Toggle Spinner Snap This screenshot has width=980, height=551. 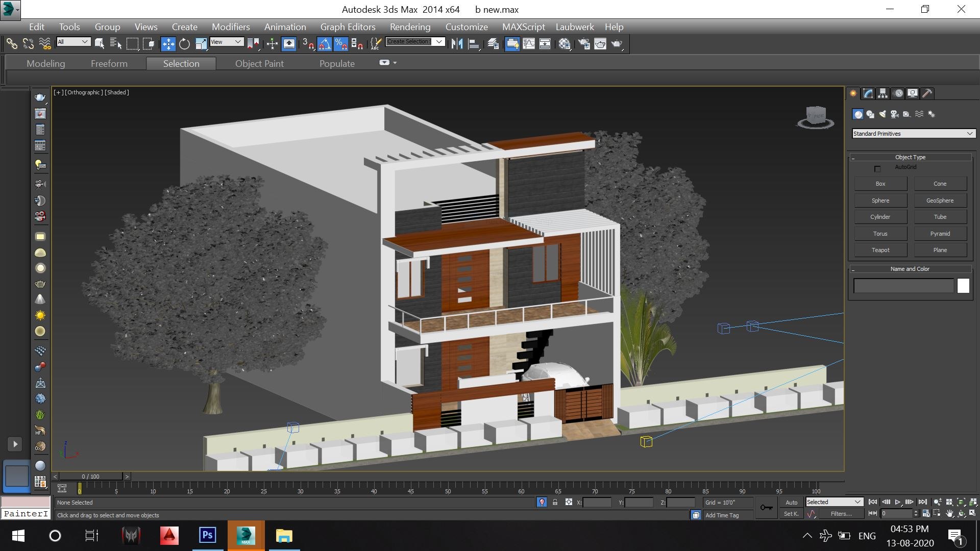pos(357,44)
